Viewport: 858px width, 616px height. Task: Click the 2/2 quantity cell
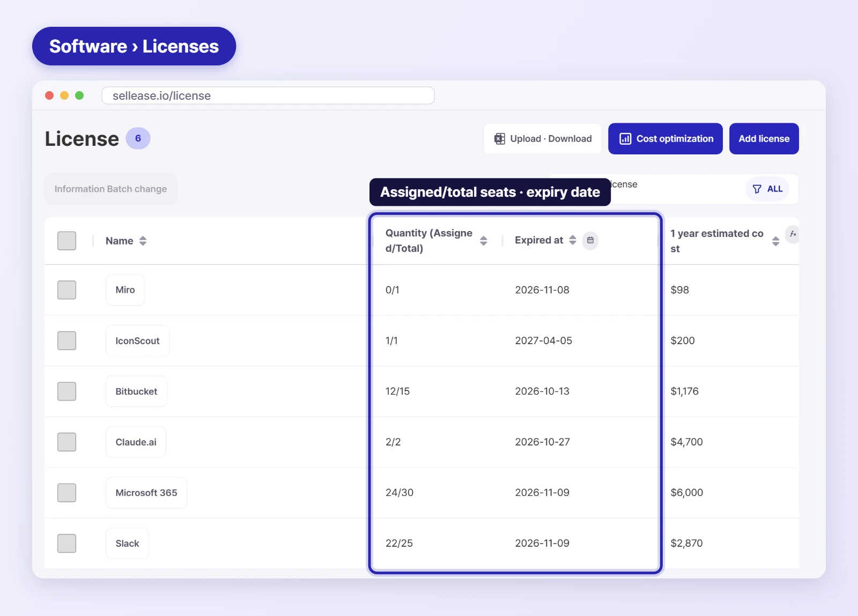pos(393,442)
